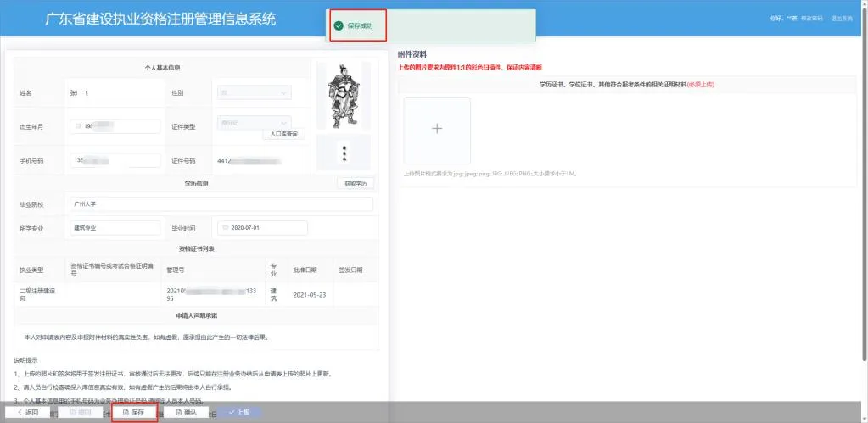The image size is (868, 423).
Task: Click the 申请人声明承诺 heading
Action: click(x=197, y=315)
